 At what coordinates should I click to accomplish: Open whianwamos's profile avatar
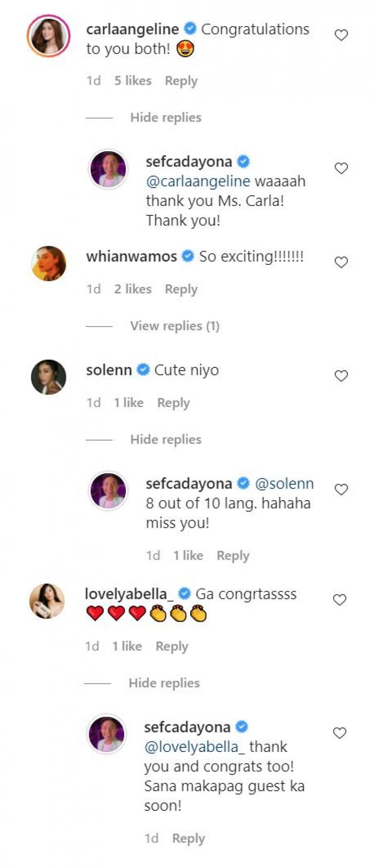point(49,263)
